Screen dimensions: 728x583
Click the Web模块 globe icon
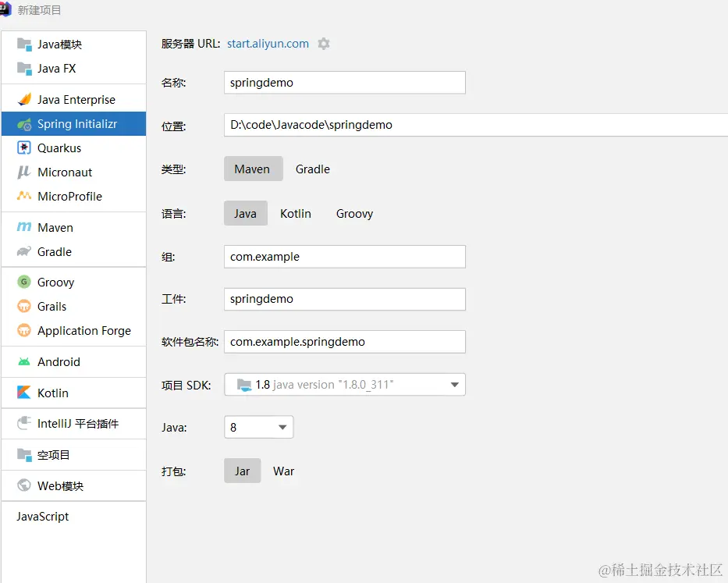point(24,485)
